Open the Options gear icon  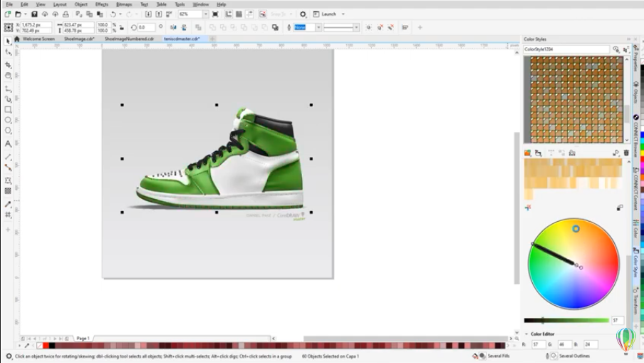point(303,14)
